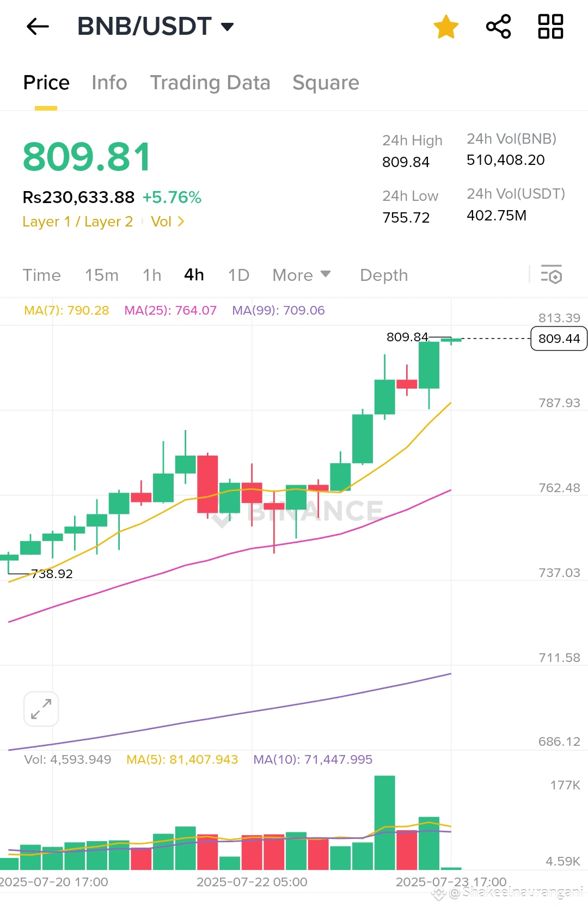Click the current price marker 809.44
The width and height of the screenshot is (588, 907).
pos(559,339)
